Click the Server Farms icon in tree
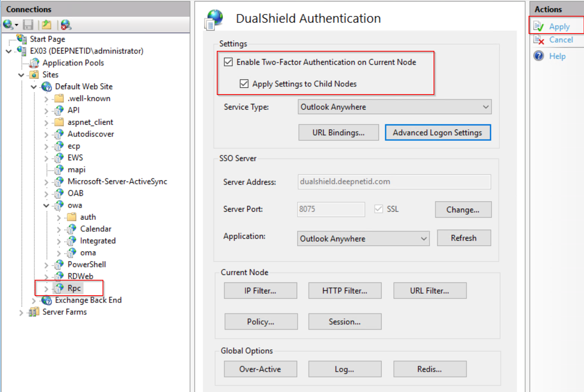584x392 pixels. coord(34,312)
